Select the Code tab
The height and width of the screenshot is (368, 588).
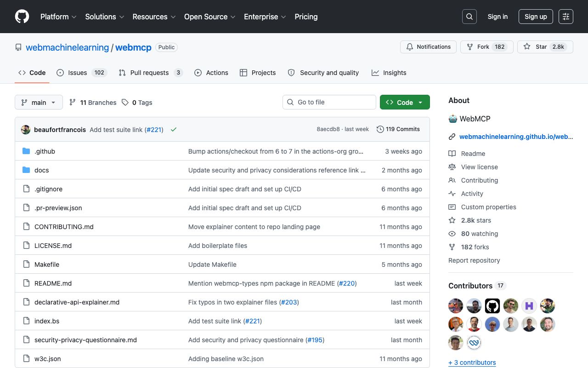[x=32, y=73]
